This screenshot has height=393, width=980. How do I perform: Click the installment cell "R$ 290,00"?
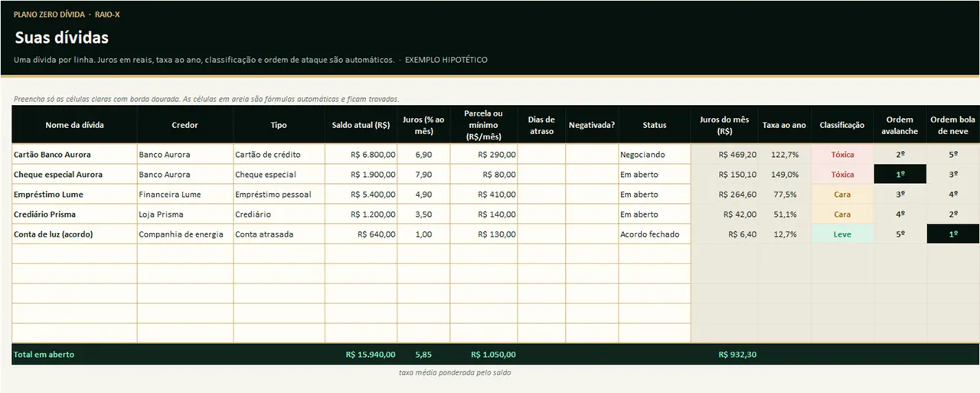484,154
